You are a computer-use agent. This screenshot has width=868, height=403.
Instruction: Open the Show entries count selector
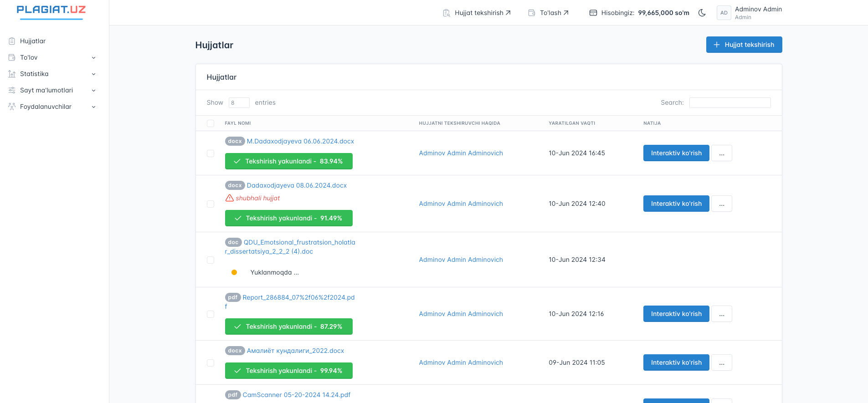(239, 102)
